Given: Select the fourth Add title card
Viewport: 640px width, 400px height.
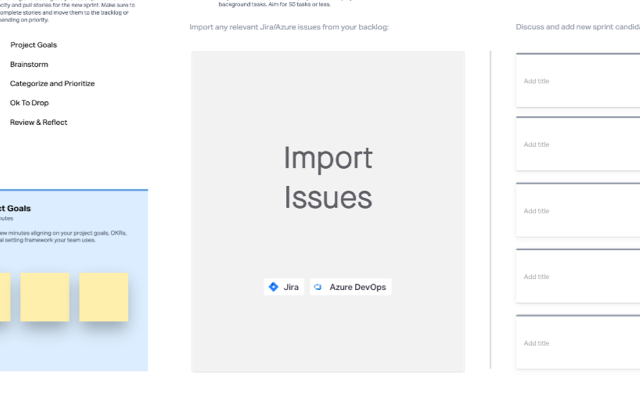Looking at the screenshot, I should (x=578, y=277).
